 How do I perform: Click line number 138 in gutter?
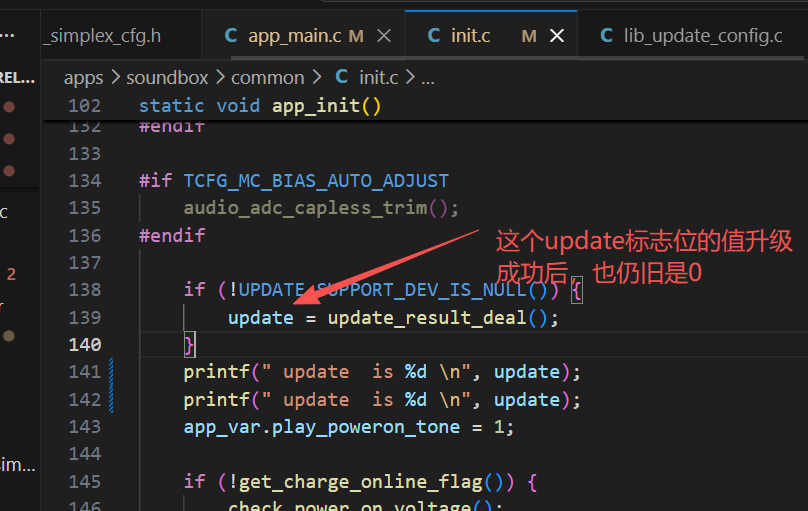85,290
